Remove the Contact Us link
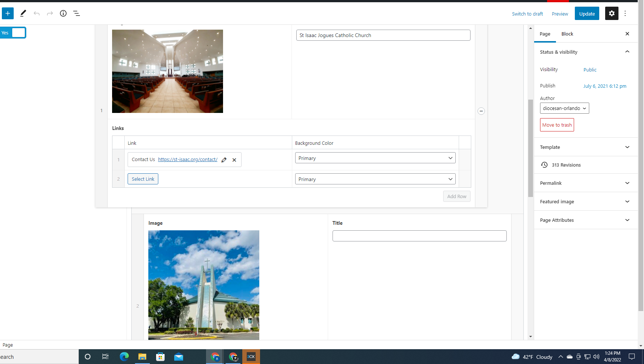 point(234,160)
